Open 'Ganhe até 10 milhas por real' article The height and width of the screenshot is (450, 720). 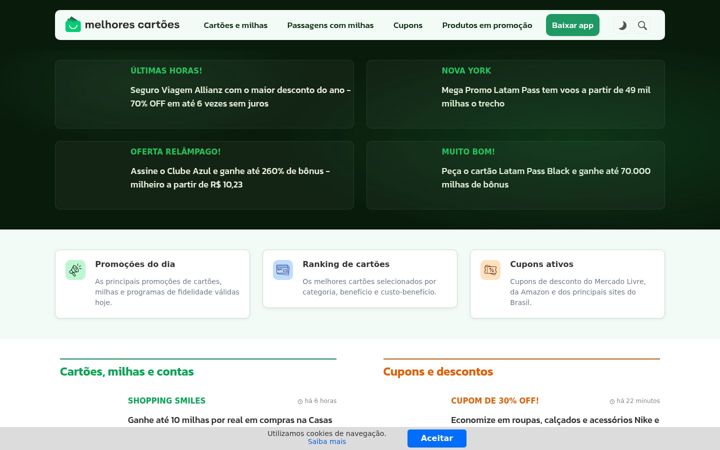(x=230, y=420)
